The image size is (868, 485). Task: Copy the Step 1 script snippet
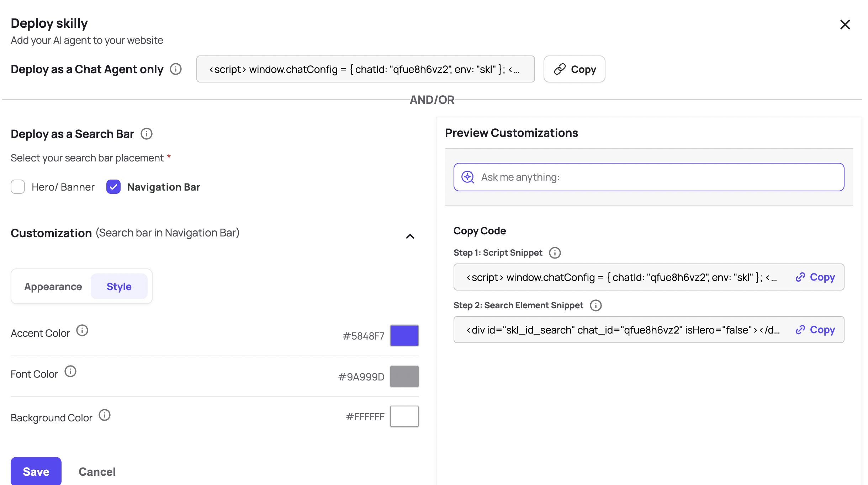(815, 277)
